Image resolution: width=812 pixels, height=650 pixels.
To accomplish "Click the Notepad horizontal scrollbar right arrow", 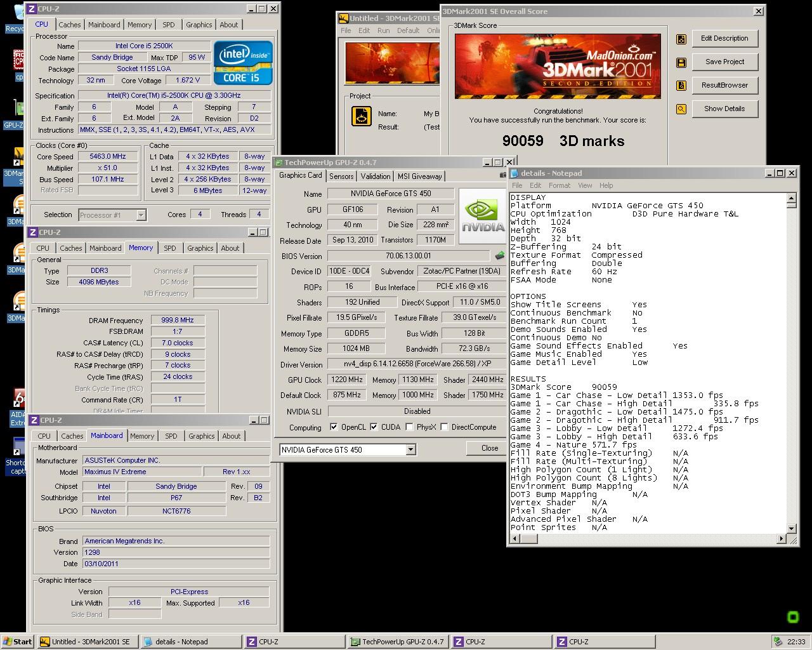I will (x=782, y=539).
